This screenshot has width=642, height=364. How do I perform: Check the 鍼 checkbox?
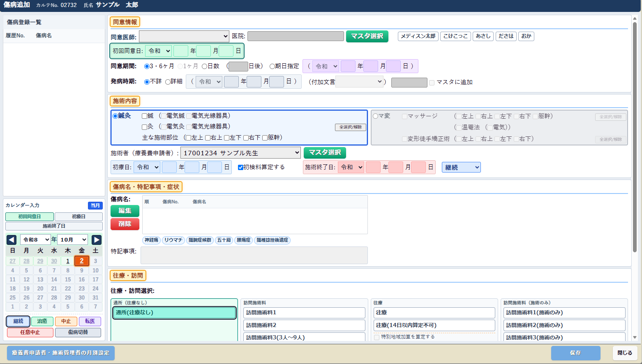[144, 116]
